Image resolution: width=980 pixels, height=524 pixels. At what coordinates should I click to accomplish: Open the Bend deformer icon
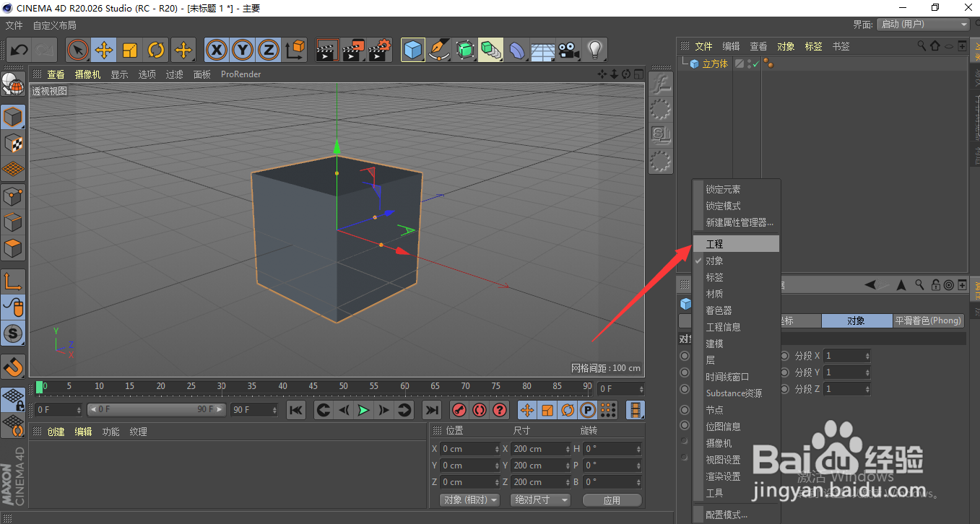[517, 50]
